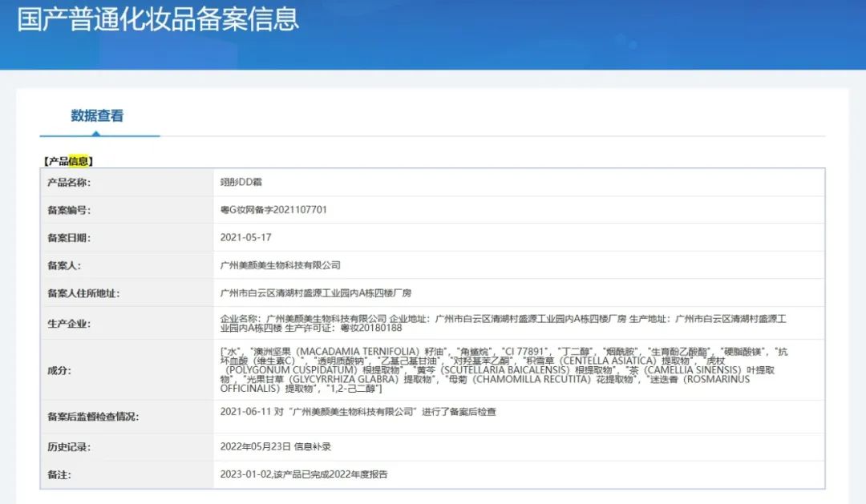Select the filing date 2021-05-17
This screenshot has width=866, height=504.
pyautogui.click(x=245, y=238)
